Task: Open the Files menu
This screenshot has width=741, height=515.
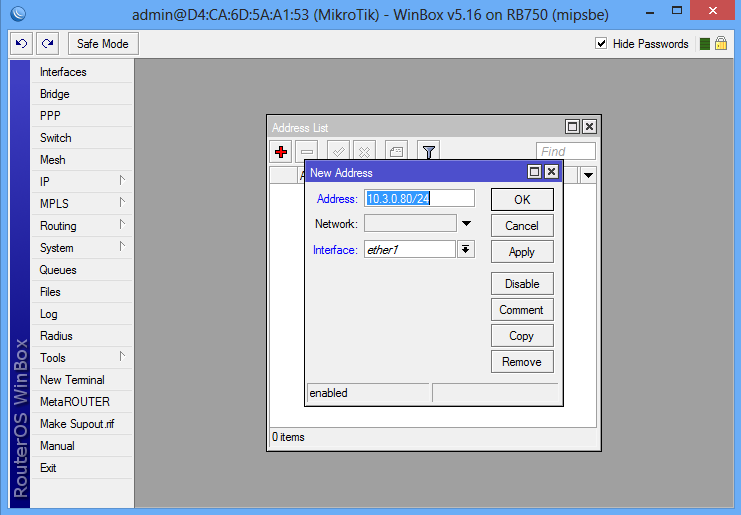Action: 82,292
